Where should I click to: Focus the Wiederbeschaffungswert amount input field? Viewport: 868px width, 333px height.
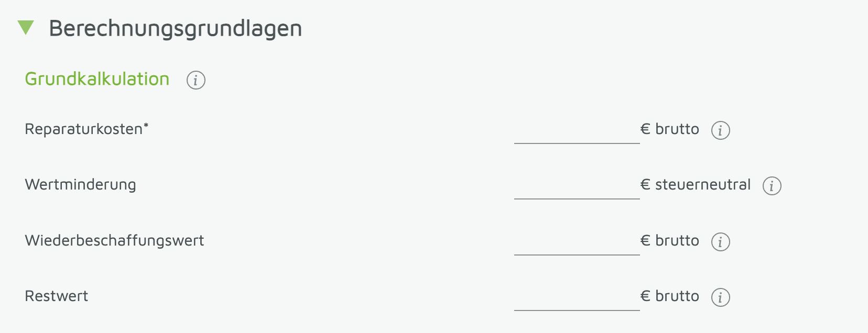pyautogui.click(x=577, y=242)
